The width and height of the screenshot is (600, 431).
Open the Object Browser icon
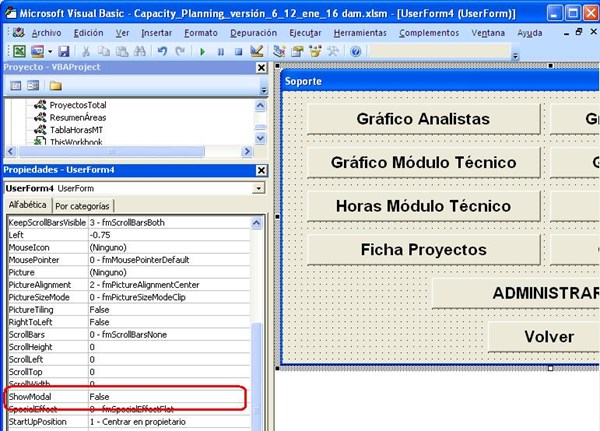pyautogui.click(x=315, y=51)
